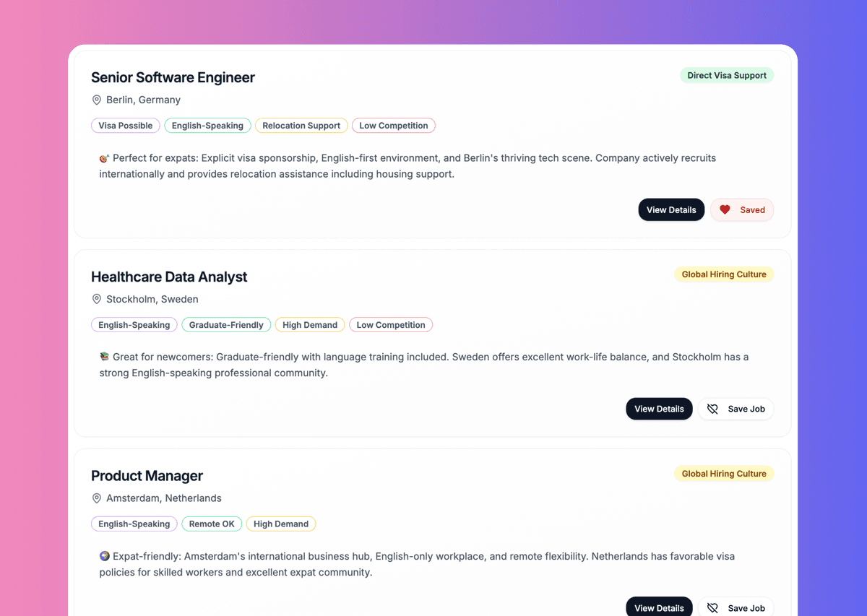867x616 pixels.
Task: Save the Healthcare Data Analyst job
Action: coord(736,409)
